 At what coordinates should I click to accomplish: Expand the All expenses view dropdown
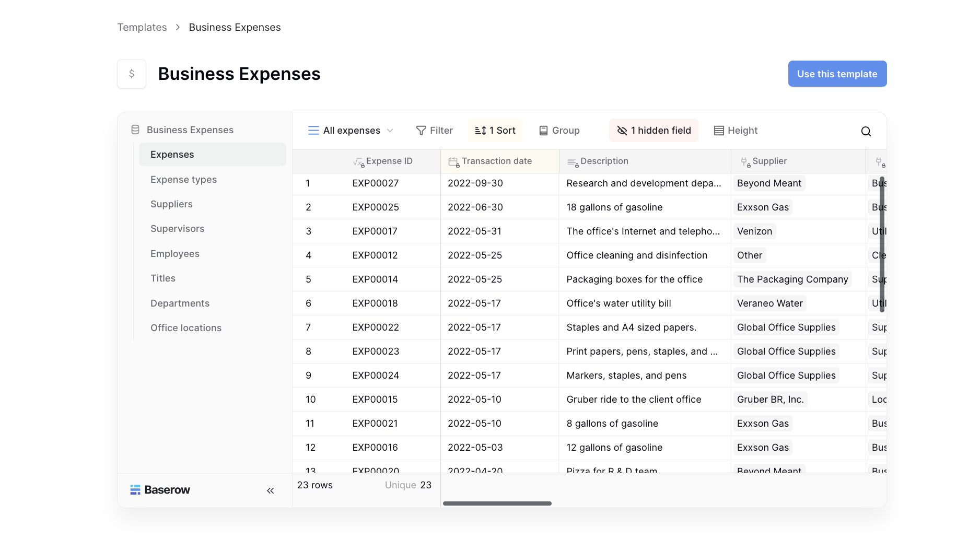pos(351,131)
